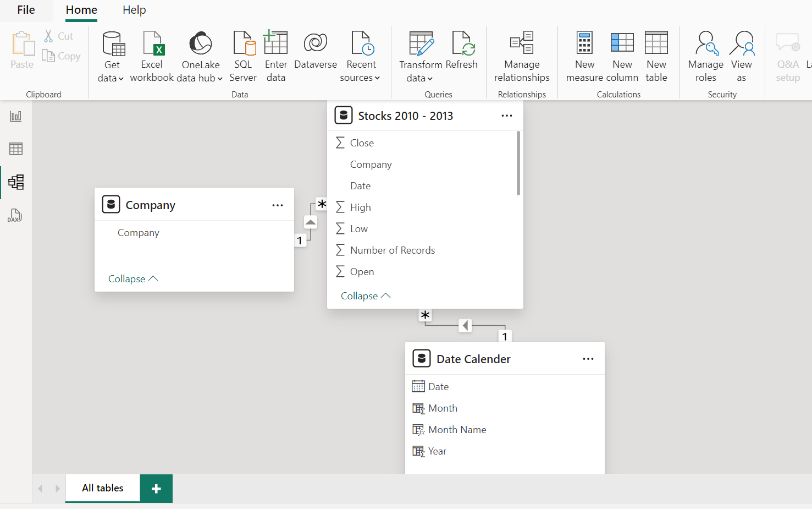Viewport: 812px width, 509px height.
Task: Click the Paste clipboard icon
Action: [x=23, y=43]
